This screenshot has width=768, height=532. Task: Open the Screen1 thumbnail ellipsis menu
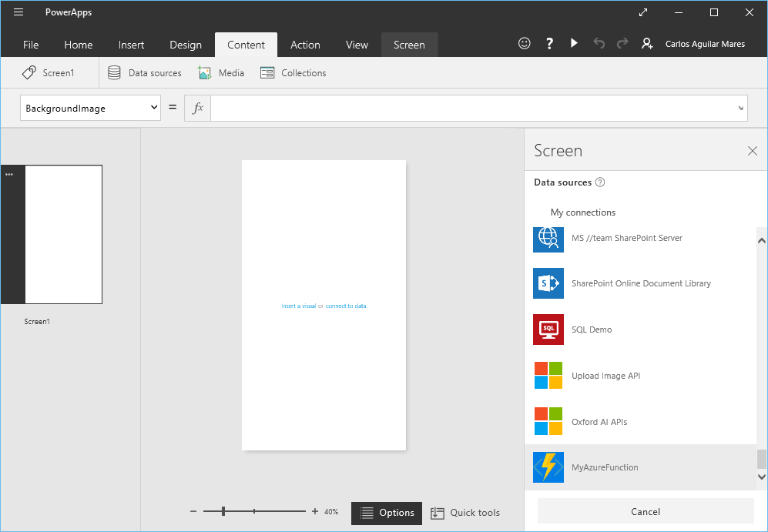9,174
